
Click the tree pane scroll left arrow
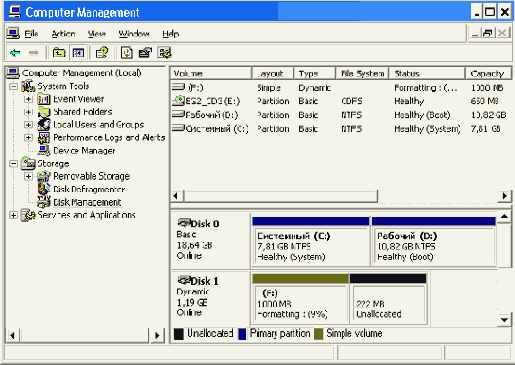pyautogui.click(x=13, y=335)
